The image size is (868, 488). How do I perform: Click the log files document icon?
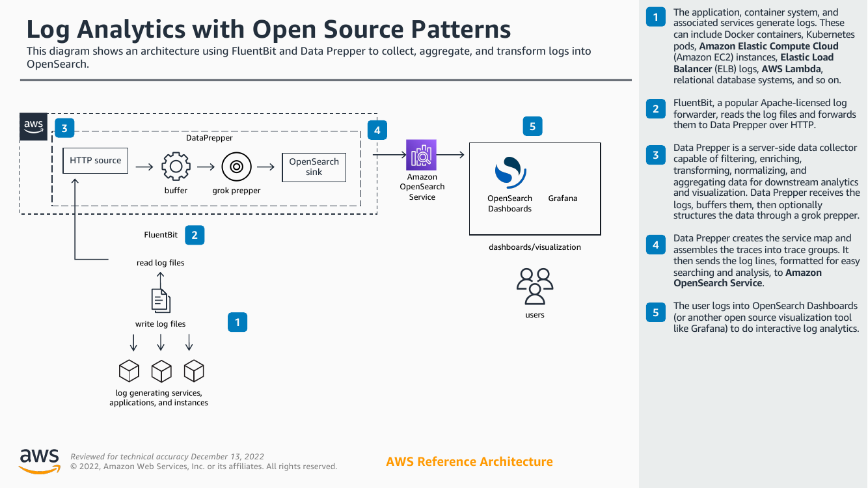(x=161, y=300)
